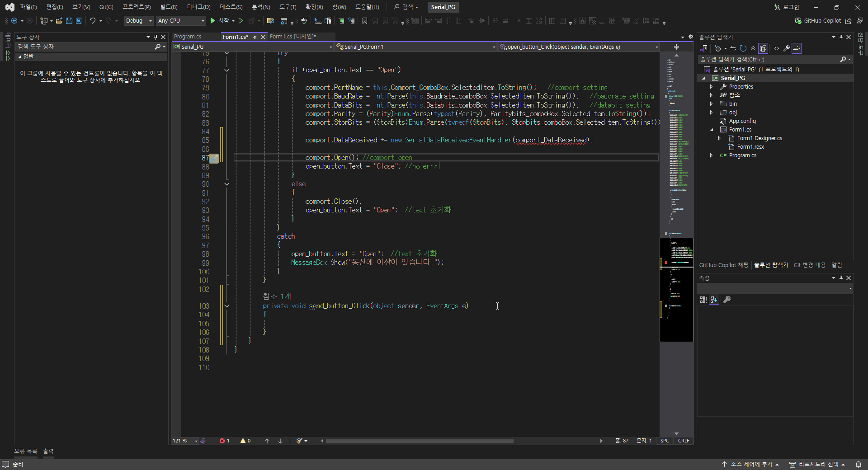Open the Serial_PG.Form1 type dropdown
The height and width of the screenshot is (470, 868).
click(x=416, y=47)
